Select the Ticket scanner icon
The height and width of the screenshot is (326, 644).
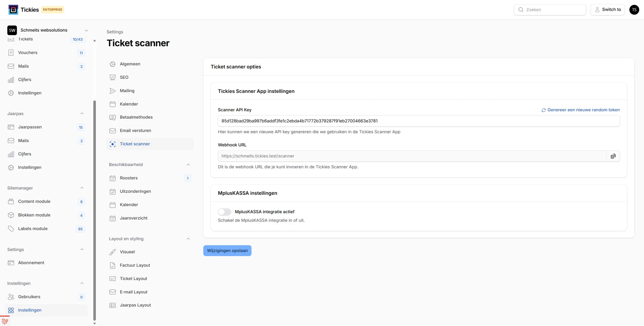coord(112,144)
